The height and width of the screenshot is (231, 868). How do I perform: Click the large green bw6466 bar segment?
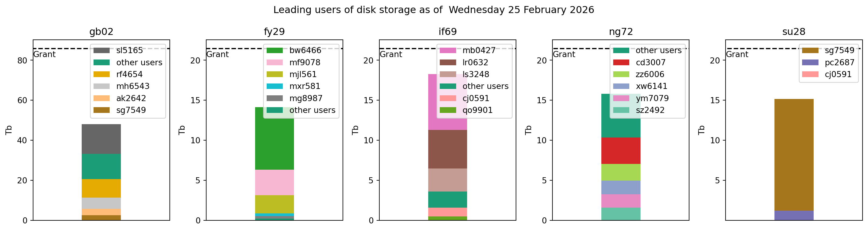pos(275,138)
